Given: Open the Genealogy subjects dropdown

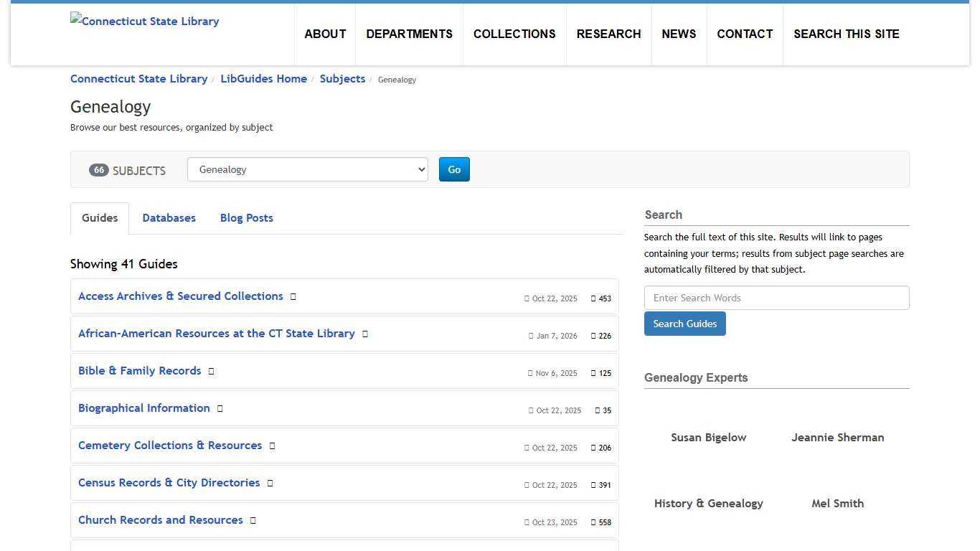Looking at the screenshot, I should [x=307, y=169].
